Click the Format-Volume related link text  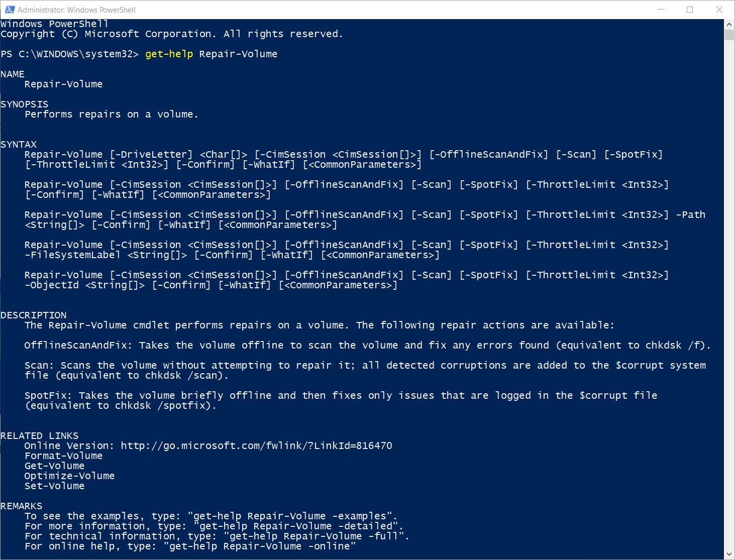(63, 456)
